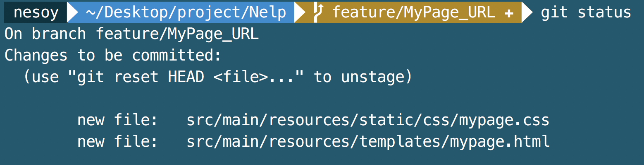This screenshot has height=165, width=644.
Task: Click the second new file label
Action: coord(118,142)
